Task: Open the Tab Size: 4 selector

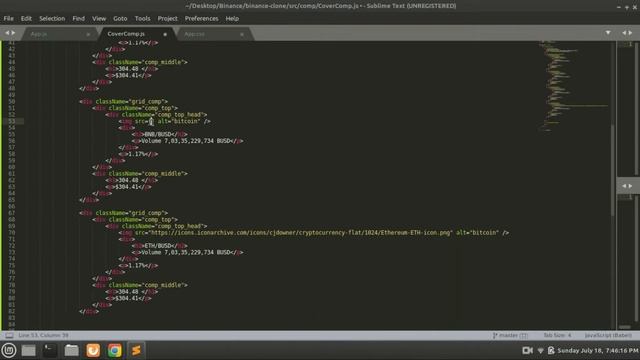Action: coord(557,335)
